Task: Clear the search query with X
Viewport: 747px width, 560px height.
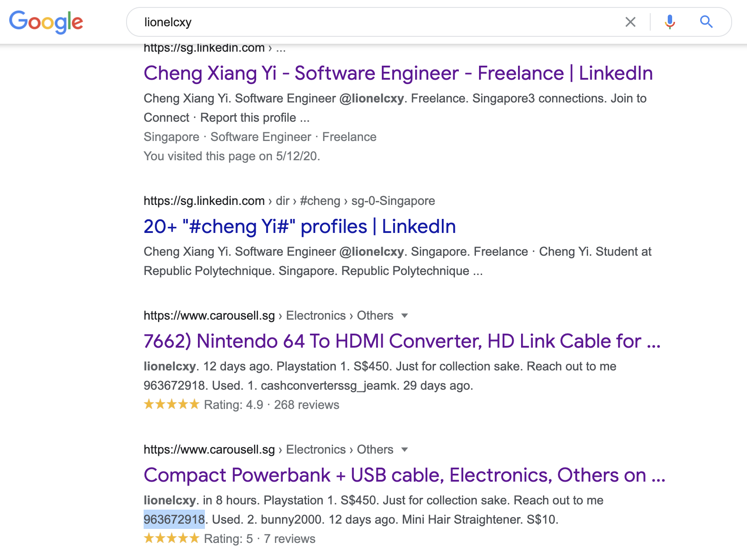Action: click(631, 22)
